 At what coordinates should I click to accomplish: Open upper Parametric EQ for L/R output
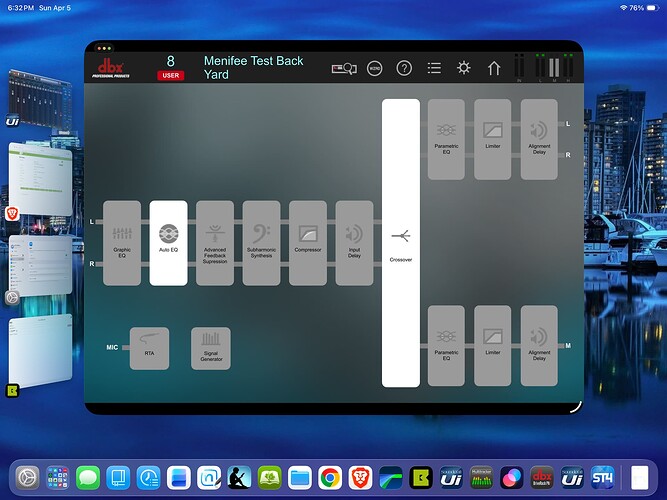446,139
